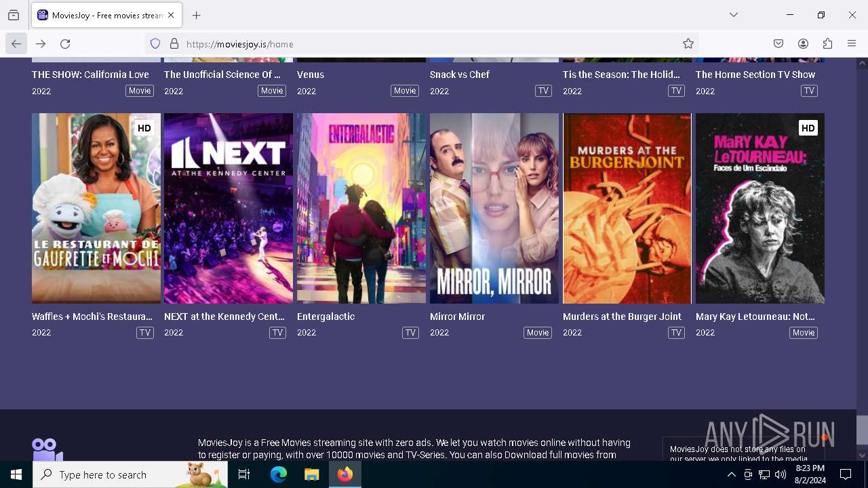Screen dimensions: 868x488
Task: Click the TV badge under Entergalactic
Action: click(410, 333)
